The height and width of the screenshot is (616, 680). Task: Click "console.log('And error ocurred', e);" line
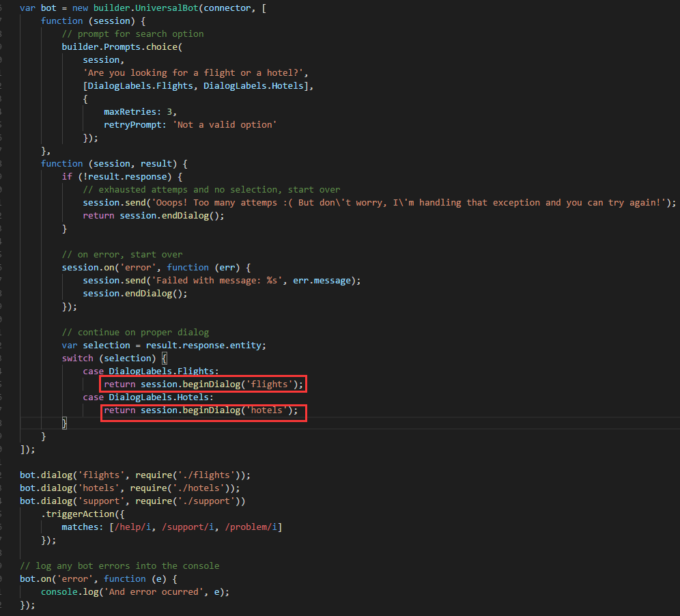pyautogui.click(x=135, y=591)
